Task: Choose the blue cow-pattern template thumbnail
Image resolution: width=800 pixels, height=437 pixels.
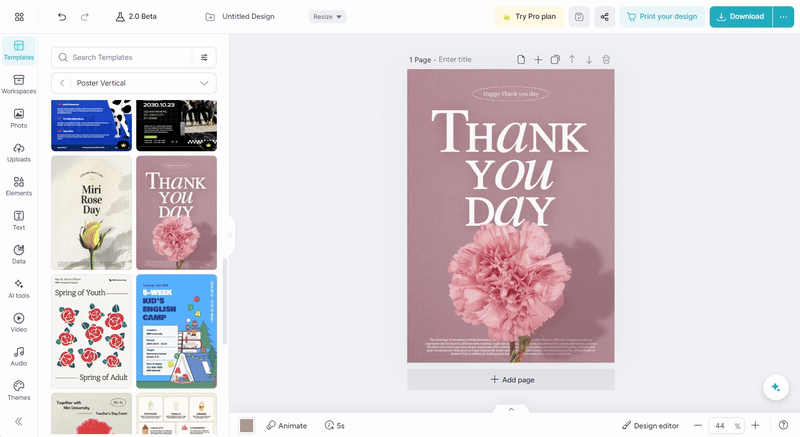Action: [91, 125]
